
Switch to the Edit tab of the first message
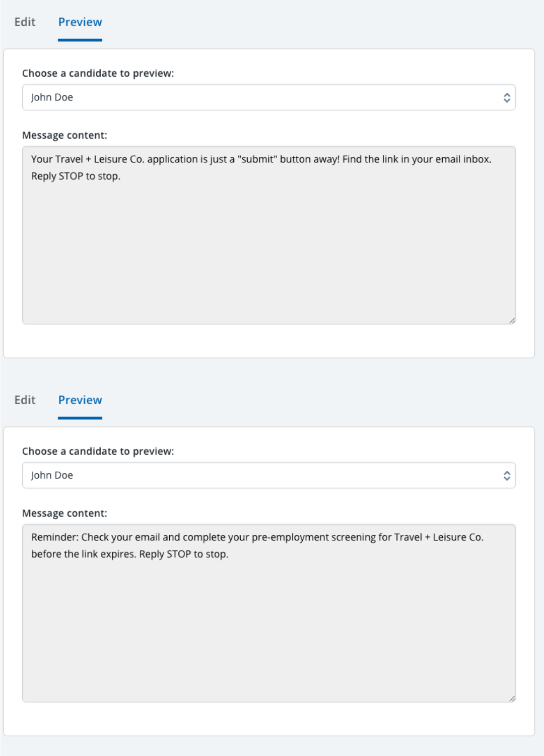tap(24, 22)
